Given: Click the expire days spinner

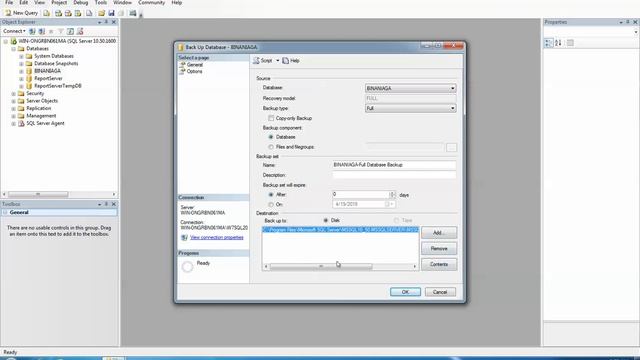Looking at the screenshot, I should [x=392, y=195].
